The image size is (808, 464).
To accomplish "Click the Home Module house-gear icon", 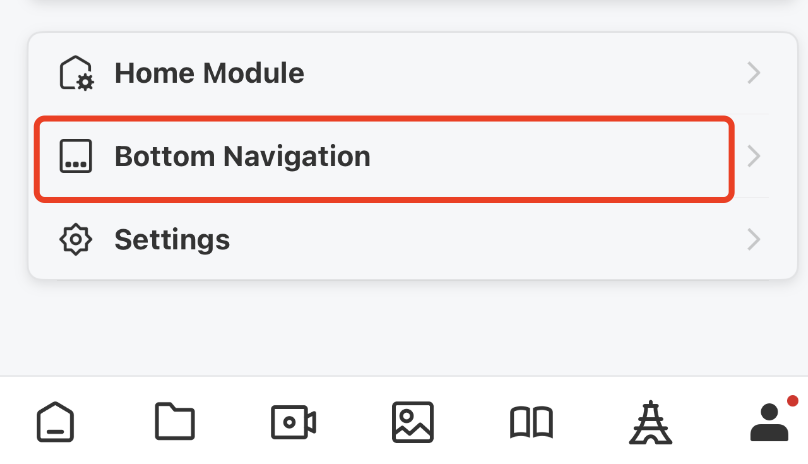I will coord(76,73).
